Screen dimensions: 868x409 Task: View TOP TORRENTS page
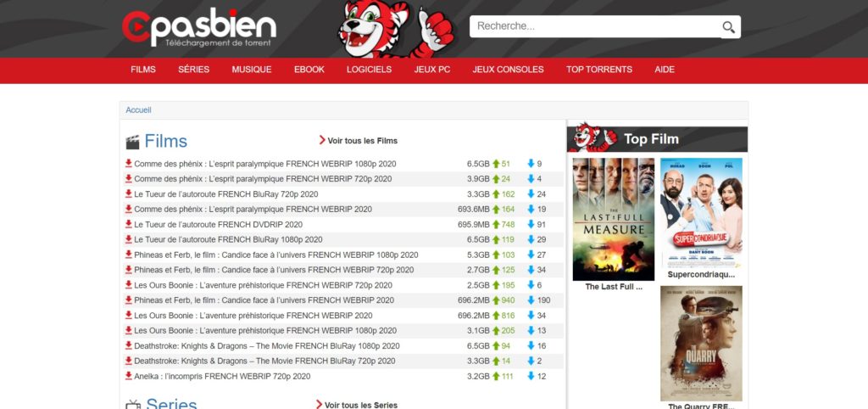click(x=599, y=70)
